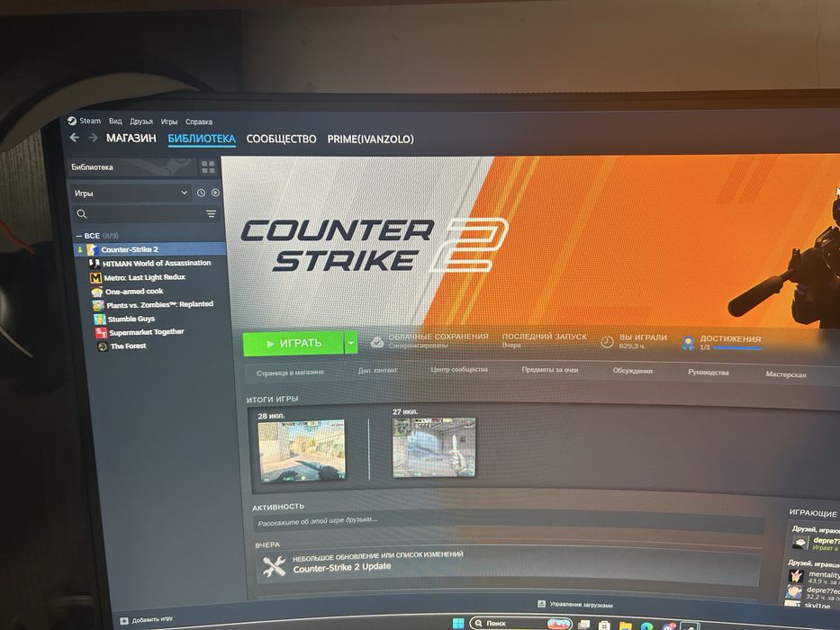Switch library to grid view icon
This screenshot has height=630, width=840.
pyautogui.click(x=208, y=167)
